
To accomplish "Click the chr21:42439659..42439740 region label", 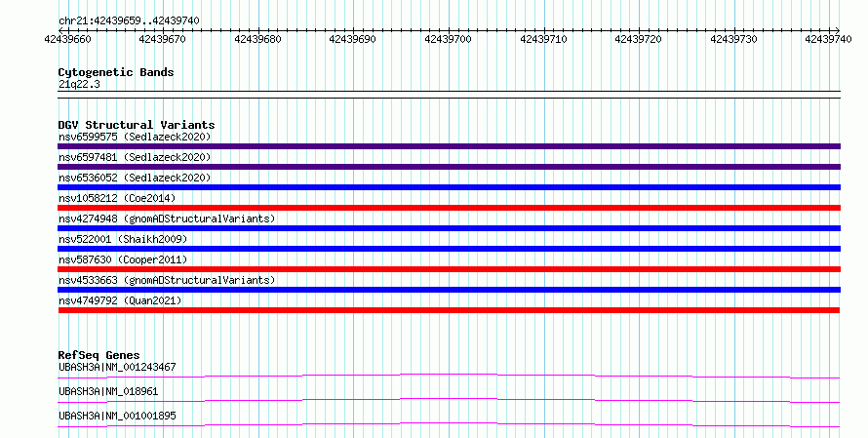I will [129, 20].
